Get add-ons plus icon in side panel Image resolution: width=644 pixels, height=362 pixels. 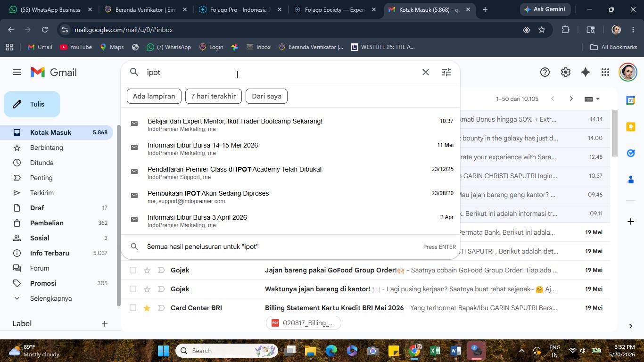[x=630, y=221]
